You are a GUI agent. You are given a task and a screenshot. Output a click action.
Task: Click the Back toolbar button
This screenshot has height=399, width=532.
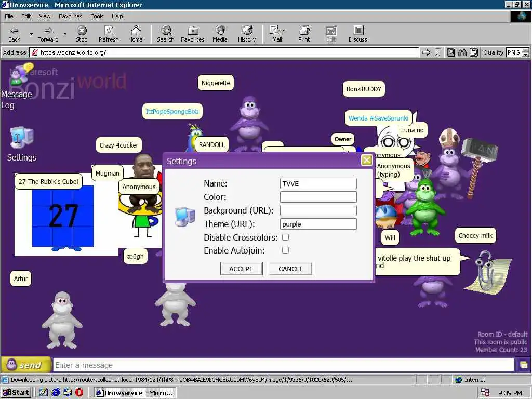(14, 34)
